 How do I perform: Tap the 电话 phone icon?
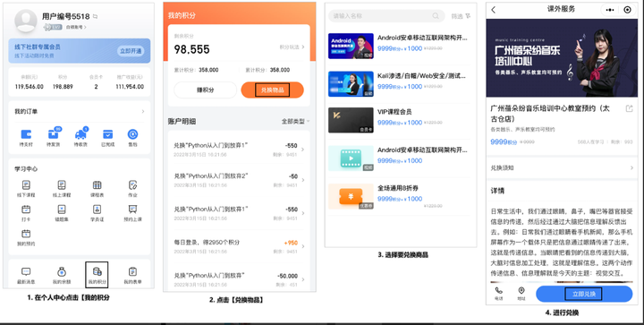point(498,290)
